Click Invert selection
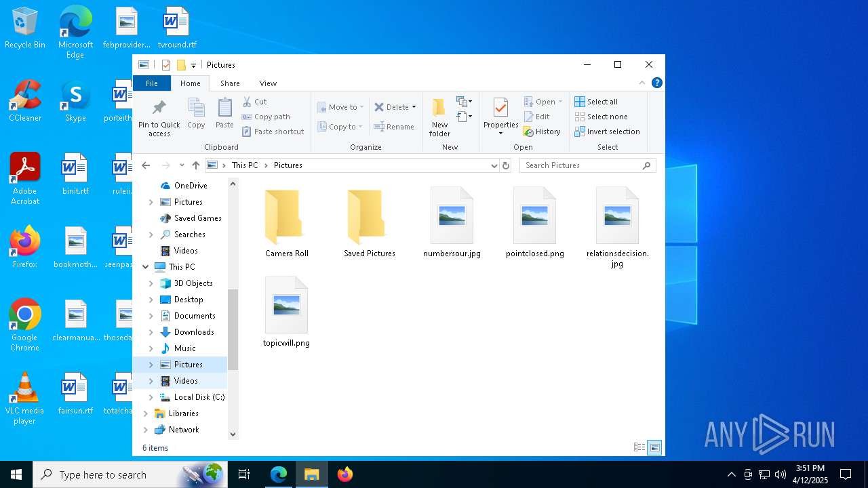The image size is (868, 488). click(x=607, y=131)
